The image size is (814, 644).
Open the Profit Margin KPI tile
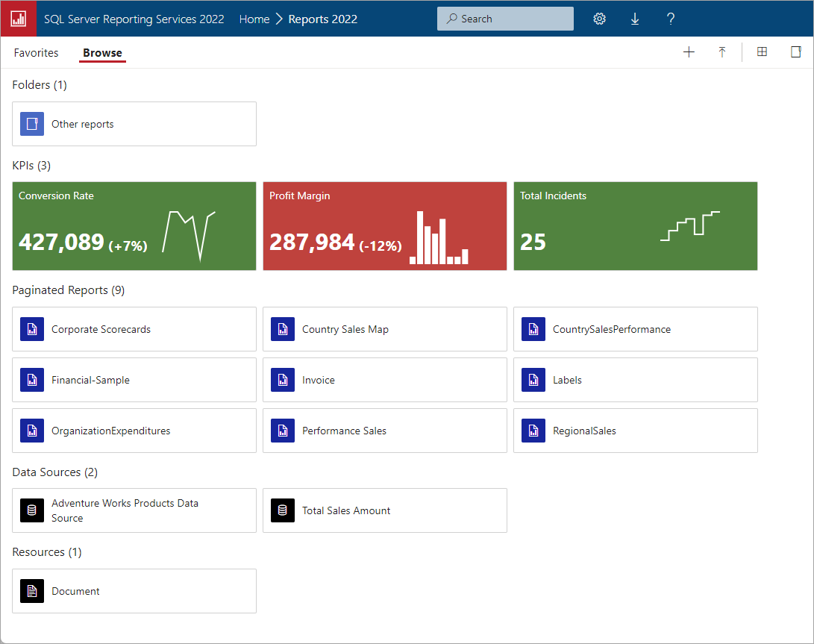coord(385,225)
